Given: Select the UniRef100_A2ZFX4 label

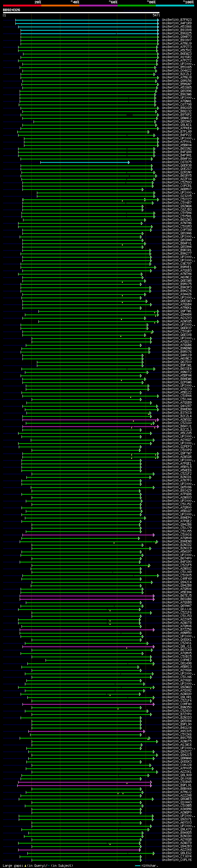Looking at the screenshot, I should 176,179.
